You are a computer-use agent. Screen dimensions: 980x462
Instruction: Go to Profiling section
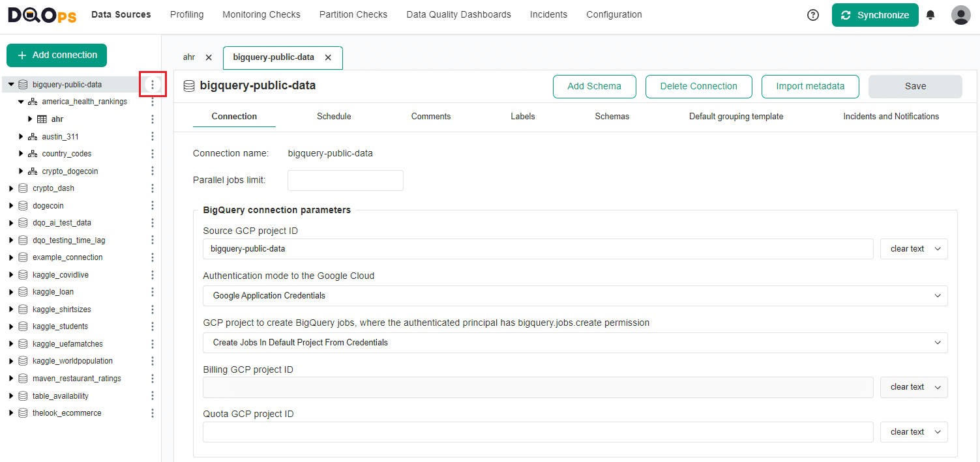(x=186, y=14)
